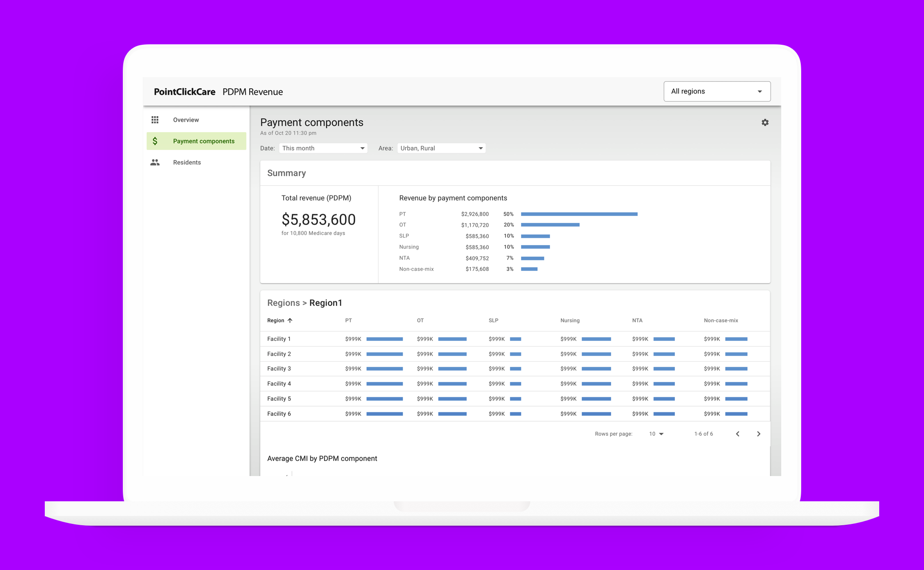924x570 pixels.
Task: Click the PT column header in table
Action: [x=348, y=320]
